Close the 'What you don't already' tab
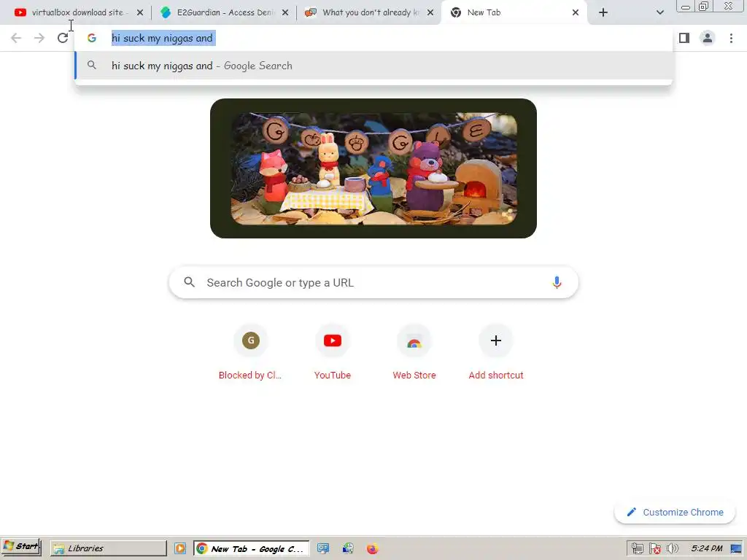This screenshot has width=747, height=560. [430, 12]
